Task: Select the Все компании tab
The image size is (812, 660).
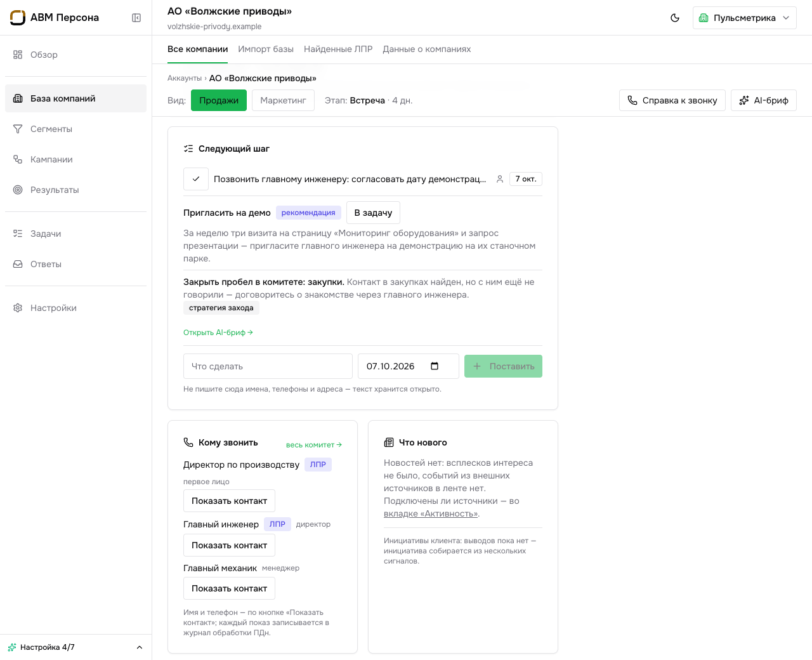Action: 198,49
